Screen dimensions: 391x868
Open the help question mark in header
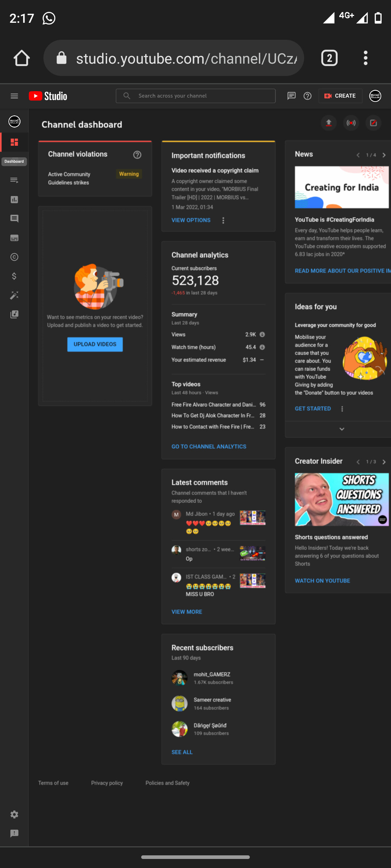click(x=307, y=96)
